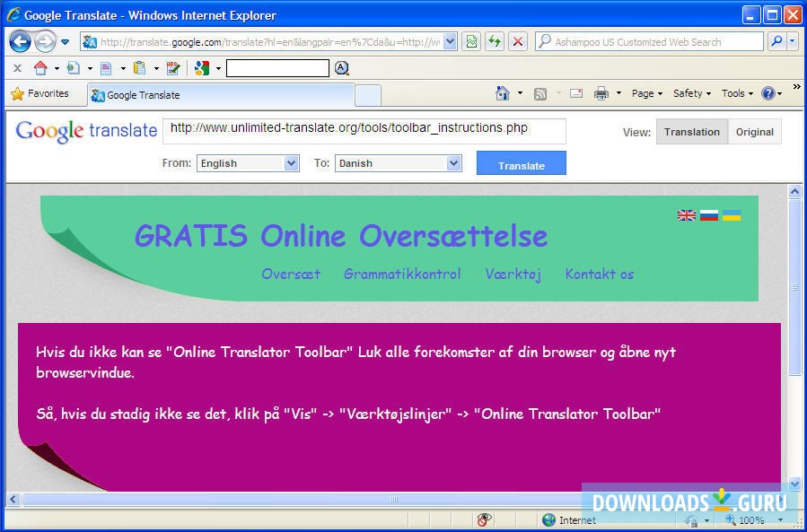Open the recent pages dropdown next to Forward
Screen dimensions: 807x532
point(65,42)
